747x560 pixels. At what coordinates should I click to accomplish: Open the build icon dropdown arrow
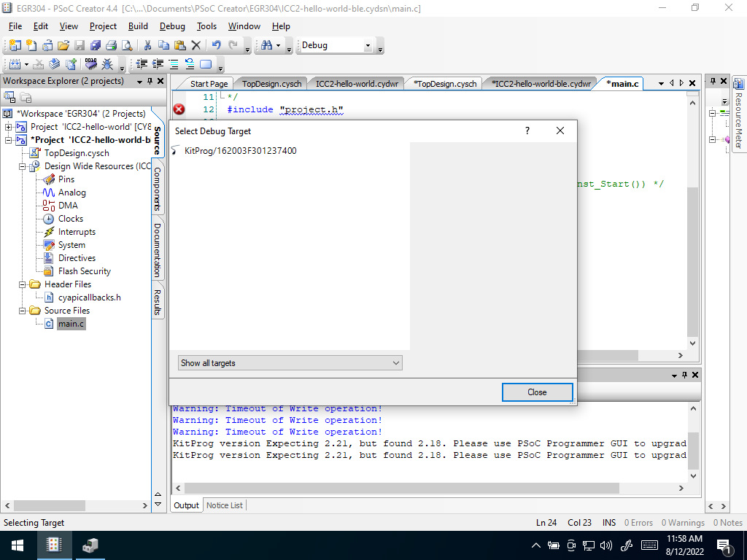(26, 64)
